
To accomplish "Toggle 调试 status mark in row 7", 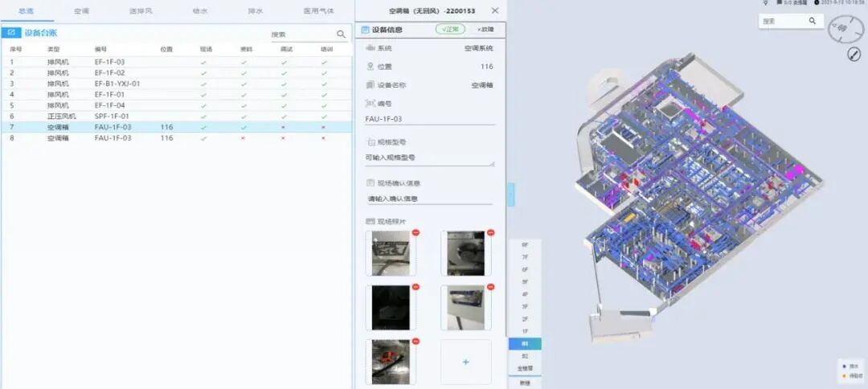I will (284, 127).
